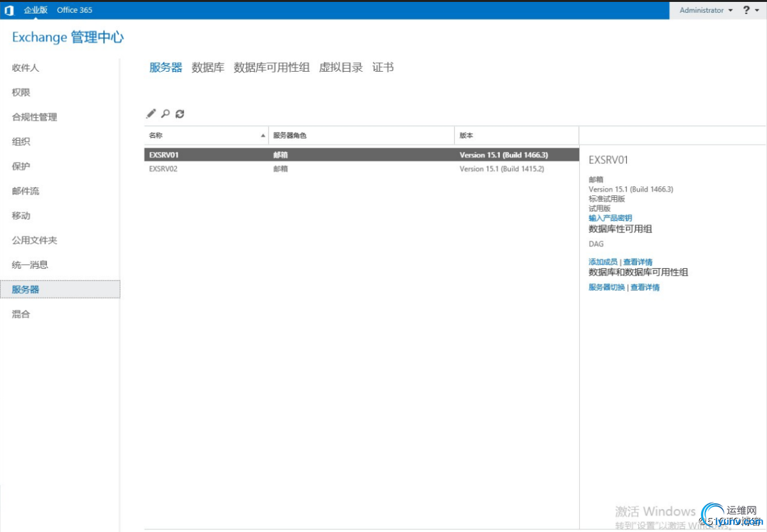Click the 服务器角色 column header
The image size is (767, 532).
coord(361,135)
